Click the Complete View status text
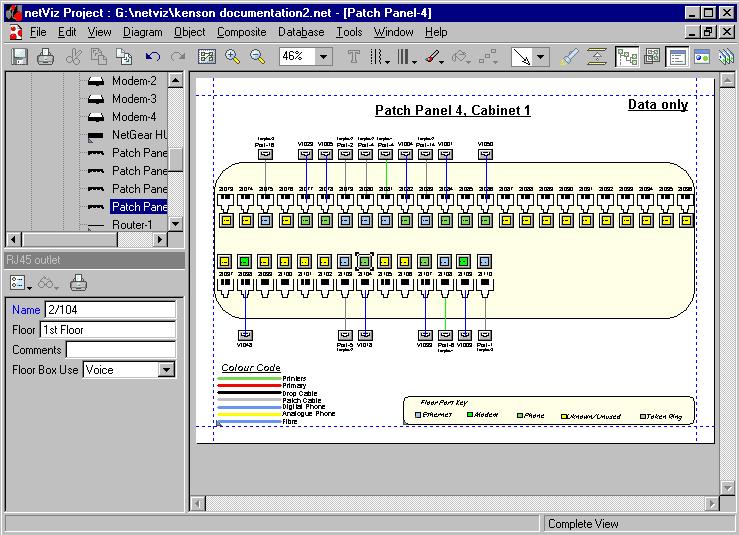 583,524
